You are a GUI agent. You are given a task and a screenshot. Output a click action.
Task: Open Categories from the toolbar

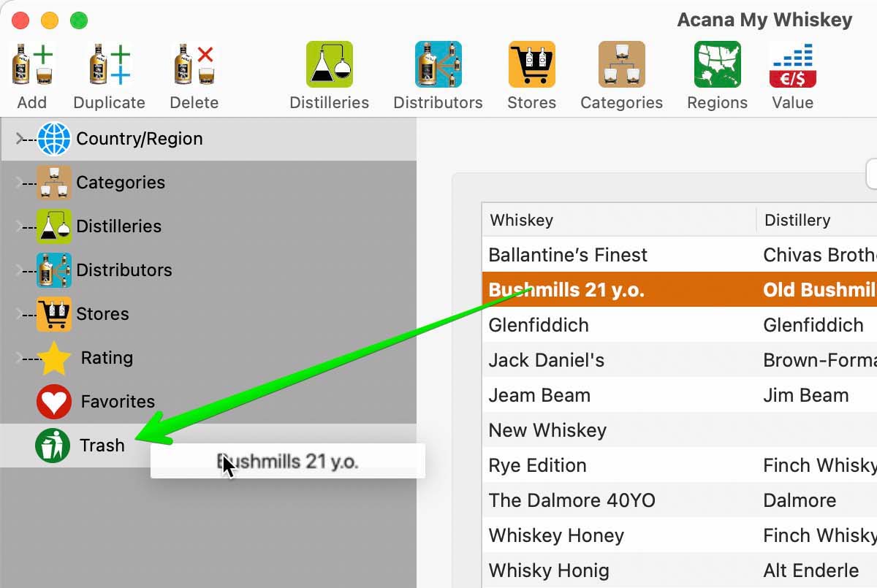[x=621, y=64]
